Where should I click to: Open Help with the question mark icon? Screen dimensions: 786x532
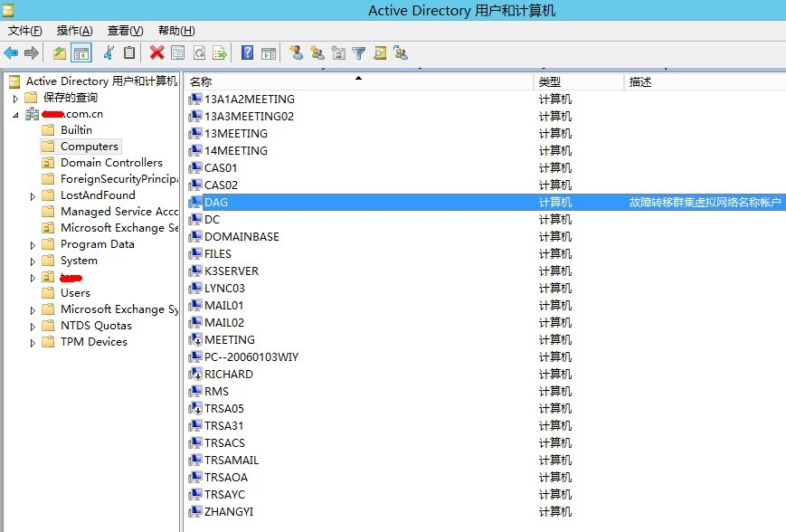click(248, 52)
